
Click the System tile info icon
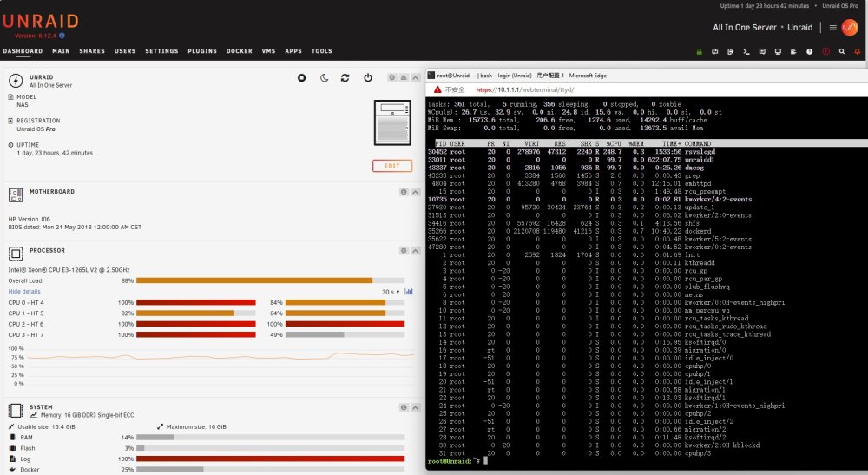tap(404, 407)
